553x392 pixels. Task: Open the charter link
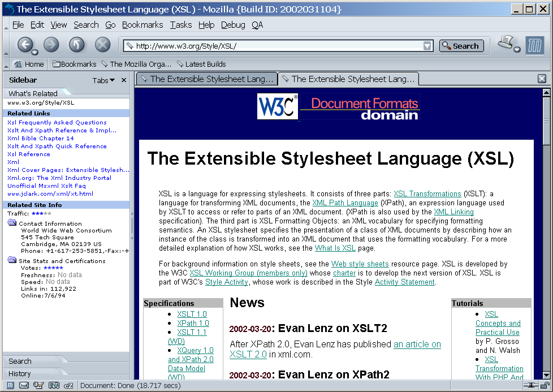point(344,273)
